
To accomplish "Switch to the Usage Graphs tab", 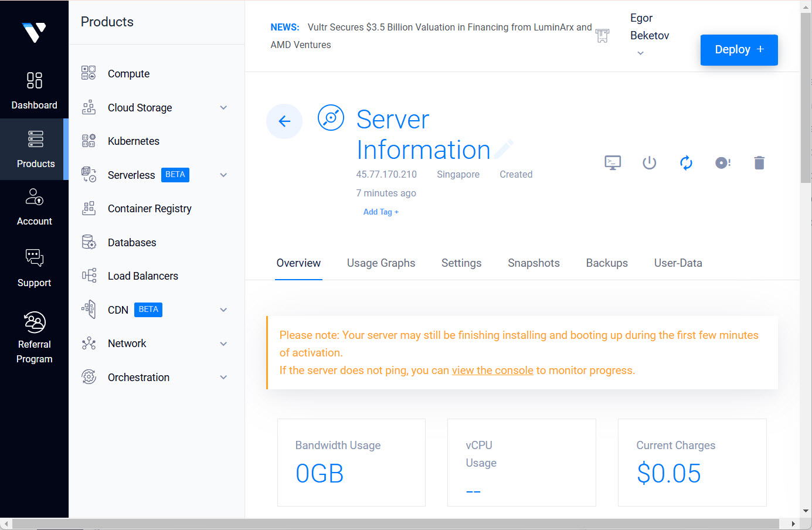I will point(381,263).
